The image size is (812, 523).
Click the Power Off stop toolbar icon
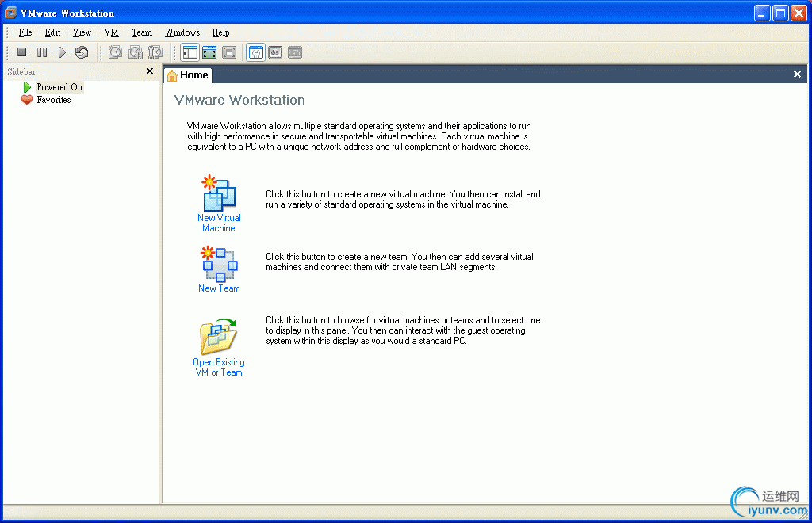tap(21, 52)
